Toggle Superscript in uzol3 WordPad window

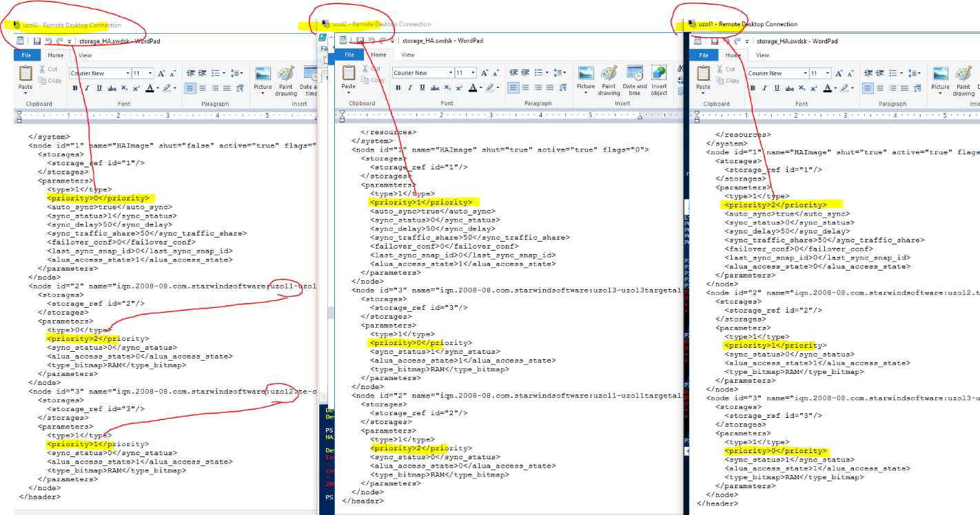(x=136, y=88)
